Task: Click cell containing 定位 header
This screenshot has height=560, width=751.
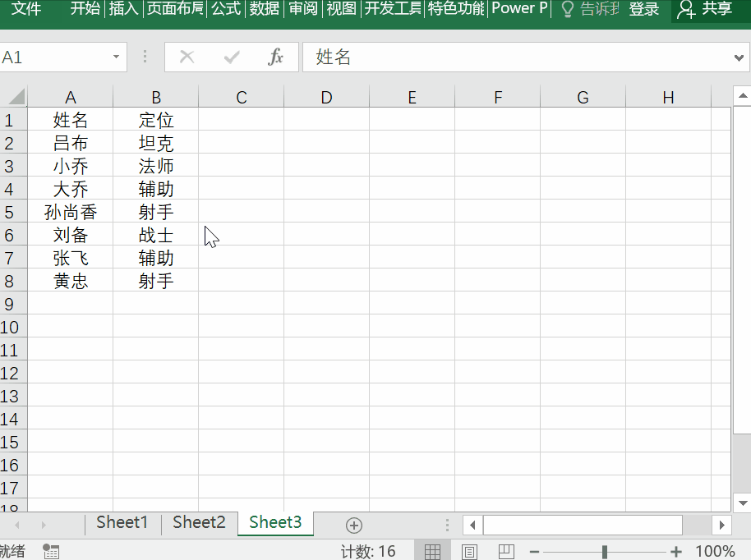Action: 156,120
